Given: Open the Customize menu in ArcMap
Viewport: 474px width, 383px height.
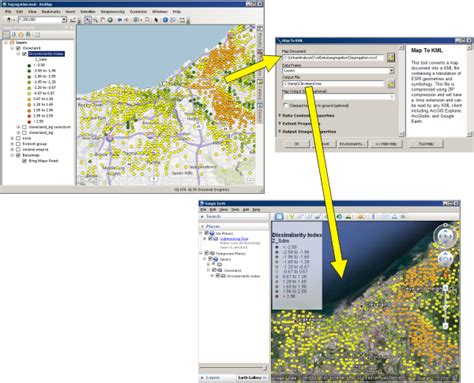Looking at the screenshot, I should tap(138, 12).
